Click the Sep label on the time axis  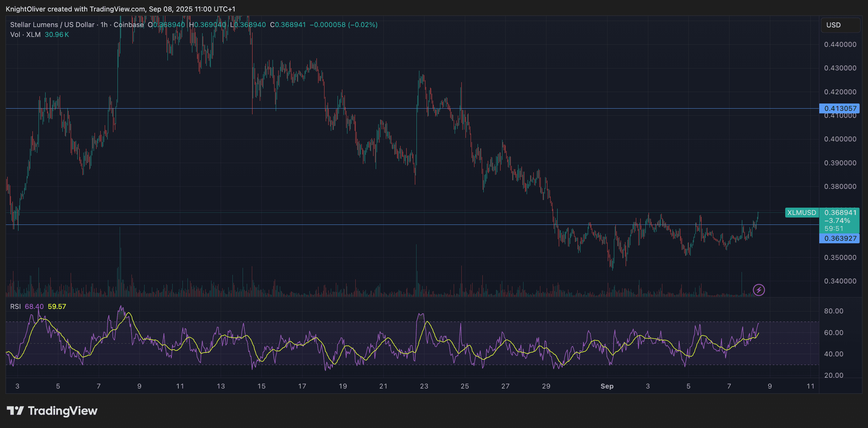(x=607, y=386)
